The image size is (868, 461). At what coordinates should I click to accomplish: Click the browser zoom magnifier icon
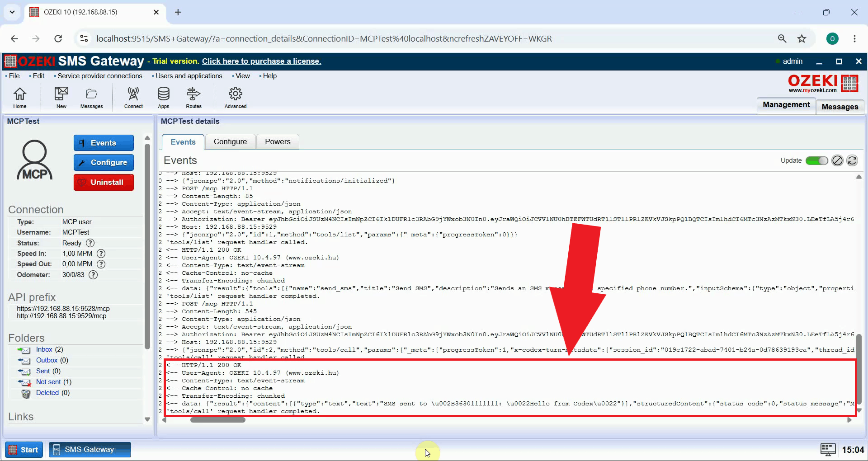(x=782, y=39)
